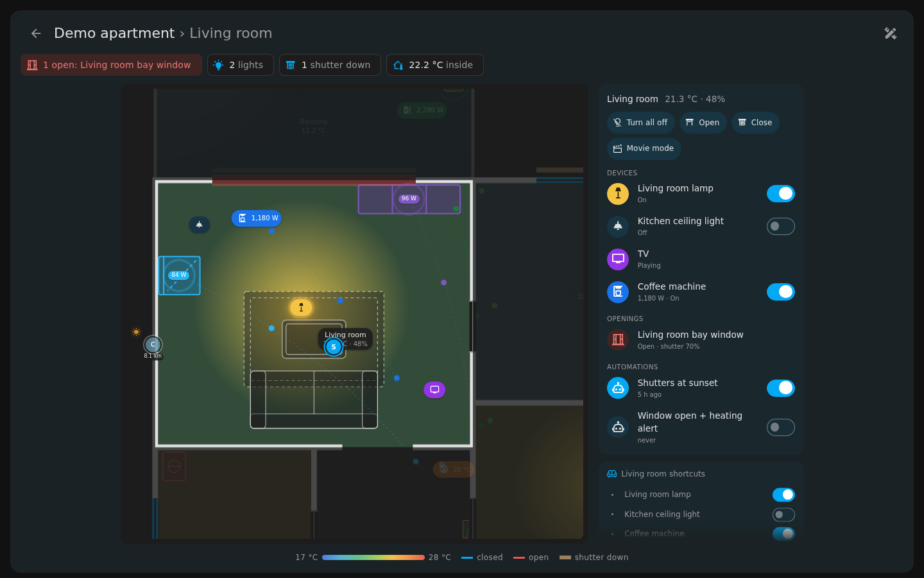The height and width of the screenshot is (578, 924).
Task: Click the ceiling light marker on floor plan
Action: point(199,225)
